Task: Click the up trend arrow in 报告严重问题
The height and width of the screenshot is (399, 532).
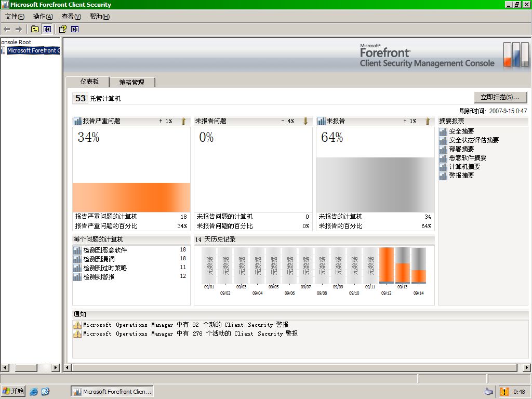Action: coord(183,121)
